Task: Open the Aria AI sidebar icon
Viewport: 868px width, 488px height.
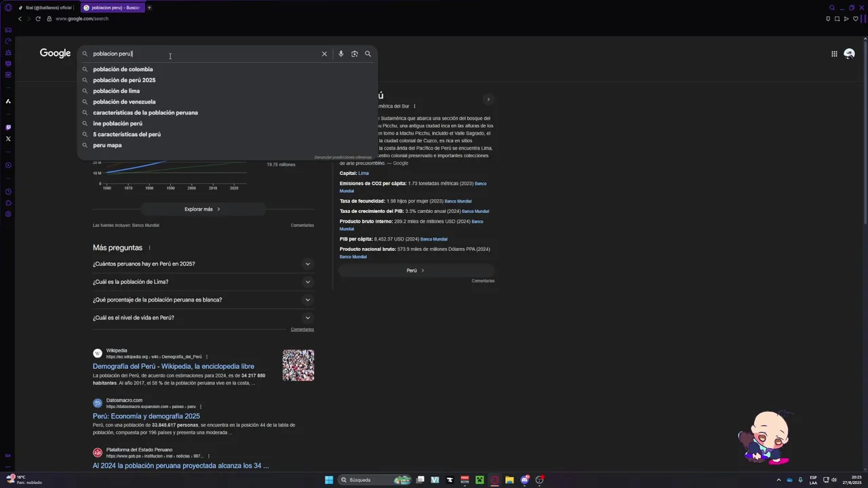Action: [8, 101]
